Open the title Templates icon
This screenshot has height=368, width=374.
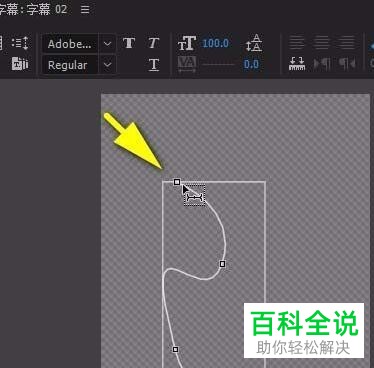[x=20, y=64]
